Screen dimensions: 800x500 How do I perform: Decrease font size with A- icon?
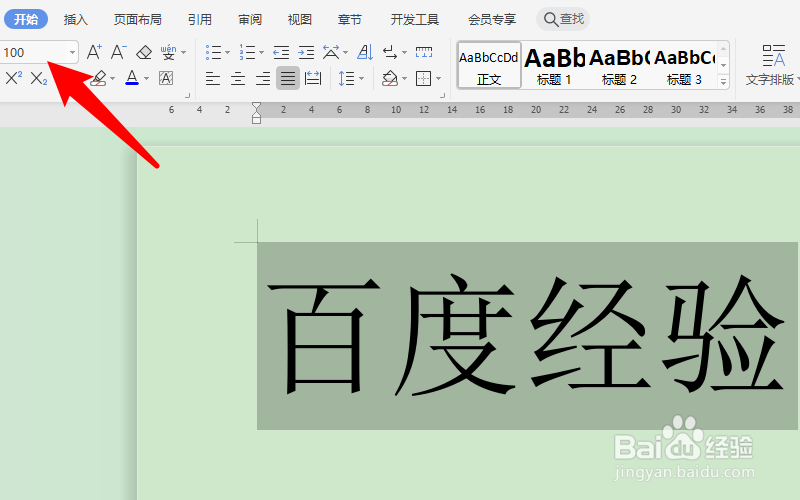coord(118,52)
